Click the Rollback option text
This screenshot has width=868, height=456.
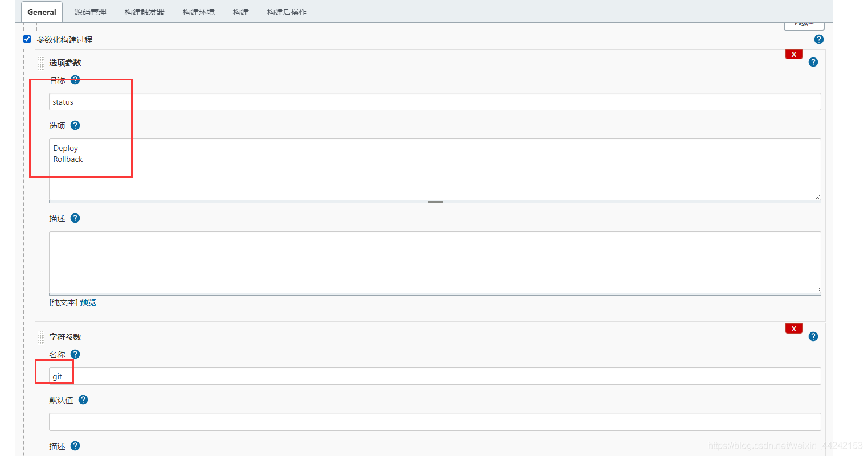[x=68, y=159]
